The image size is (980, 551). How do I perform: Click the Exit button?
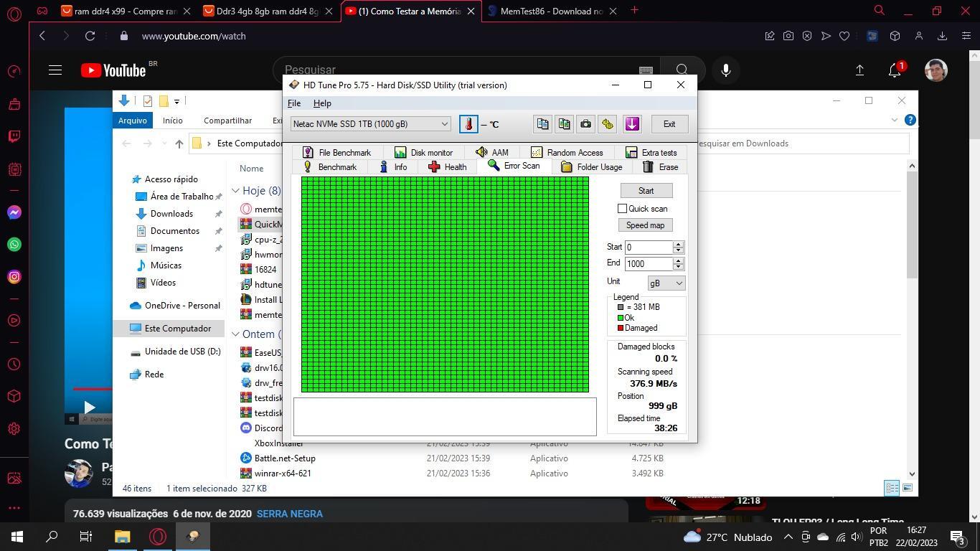tap(669, 124)
